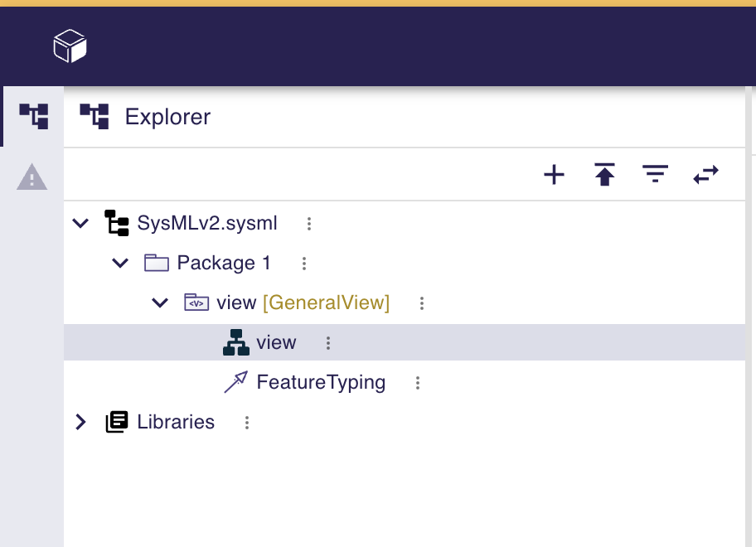The width and height of the screenshot is (756, 547).
Task: Click the synchronize arrows icon
Action: (x=705, y=174)
